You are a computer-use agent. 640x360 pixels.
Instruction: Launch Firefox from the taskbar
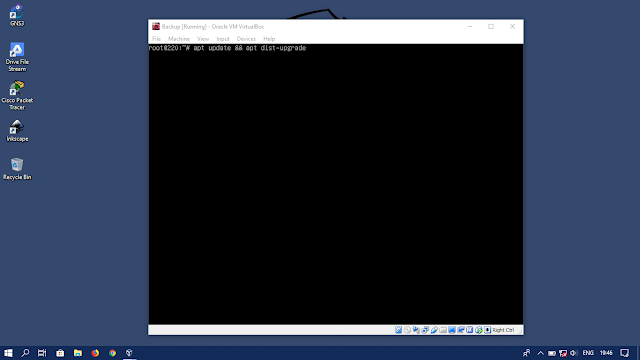pos(95,353)
